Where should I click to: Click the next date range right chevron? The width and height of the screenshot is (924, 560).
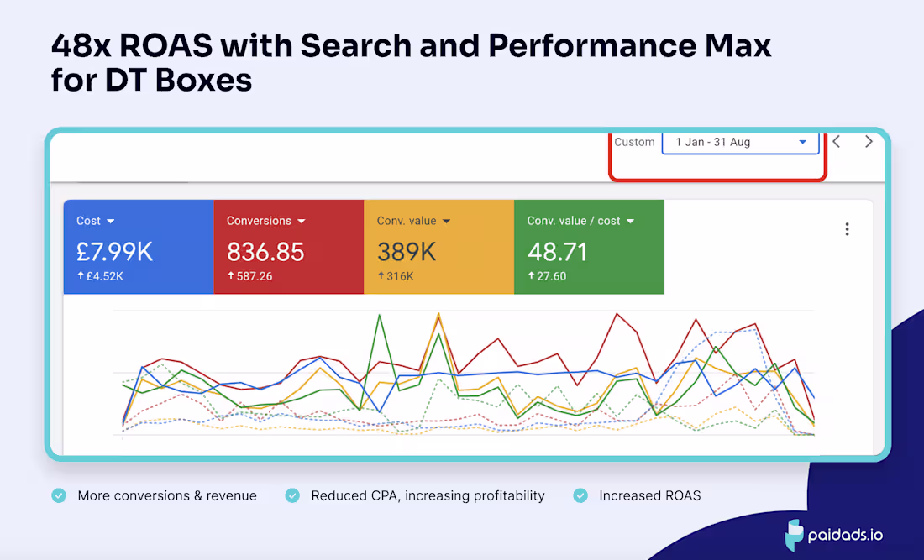click(x=869, y=141)
